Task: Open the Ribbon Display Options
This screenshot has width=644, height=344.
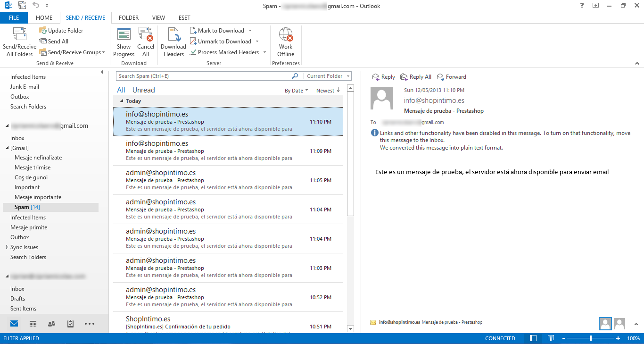Action: 596,6
